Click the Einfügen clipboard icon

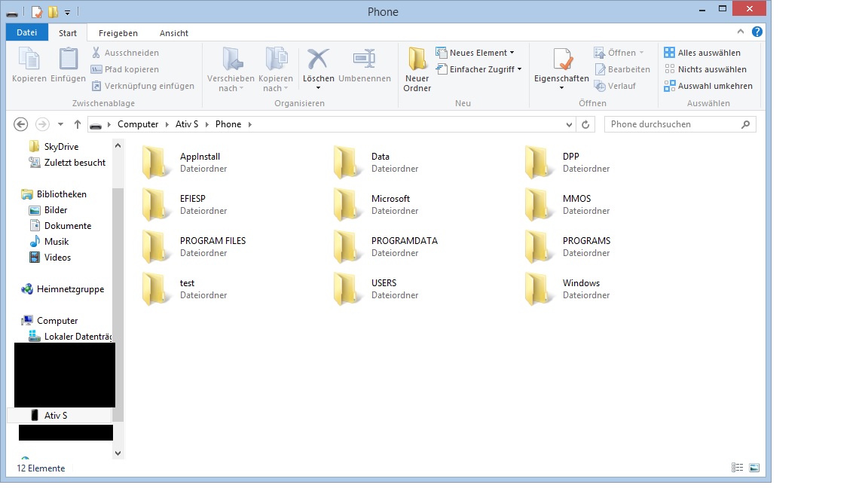pyautogui.click(x=68, y=59)
